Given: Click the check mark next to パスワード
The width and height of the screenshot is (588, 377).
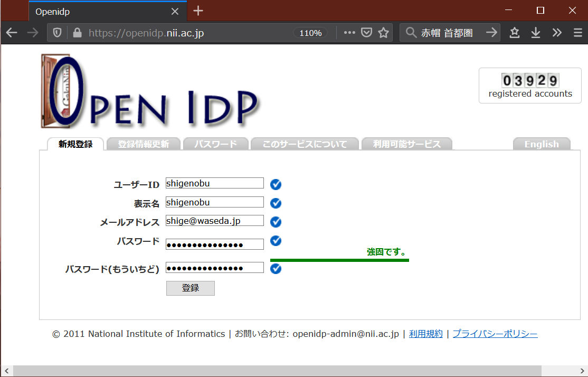Looking at the screenshot, I should tap(276, 240).
